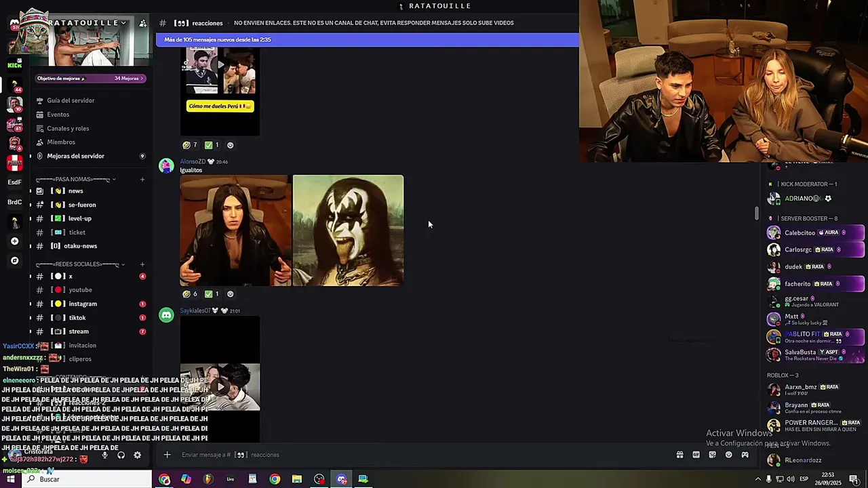868x488 pixels.
Task: Open the sticker picker
Action: (712, 455)
